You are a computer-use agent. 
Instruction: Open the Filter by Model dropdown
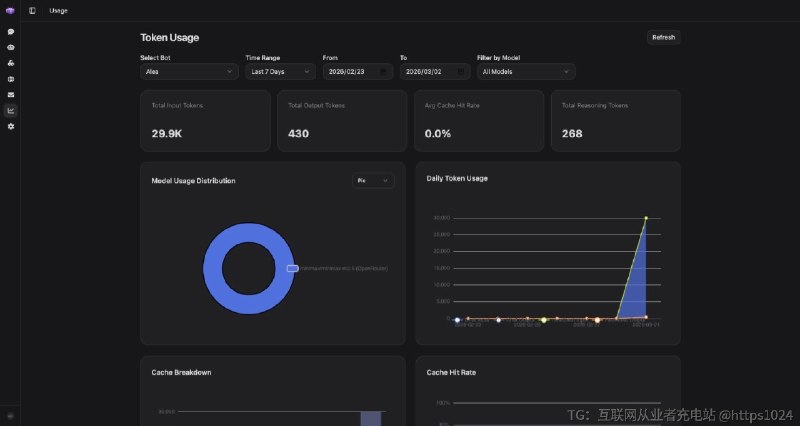point(526,72)
